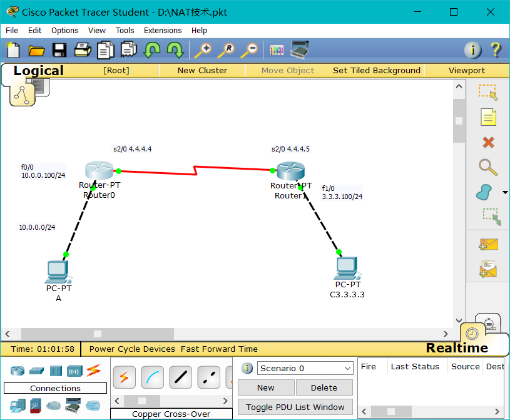Viewport: 510px width, 420px height.
Task: Select Switches device category
Action: point(36,371)
